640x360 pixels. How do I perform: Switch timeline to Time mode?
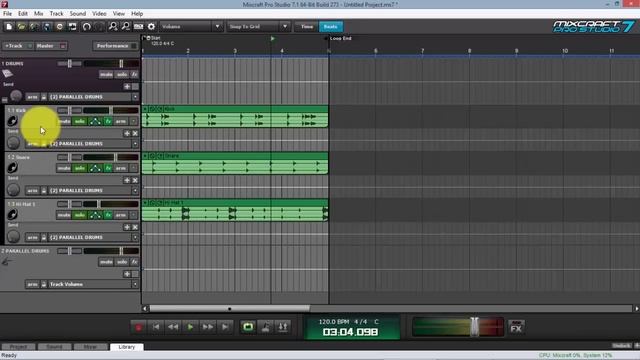[x=307, y=27]
